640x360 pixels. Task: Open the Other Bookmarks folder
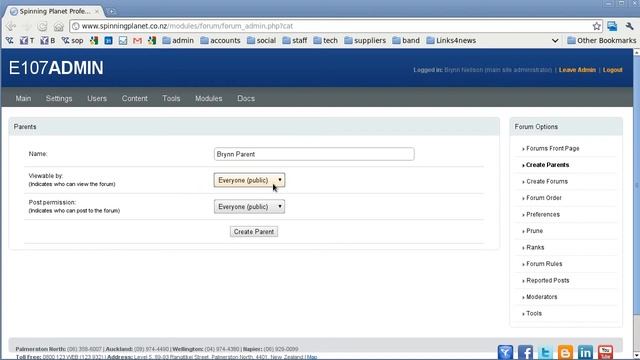click(602, 40)
